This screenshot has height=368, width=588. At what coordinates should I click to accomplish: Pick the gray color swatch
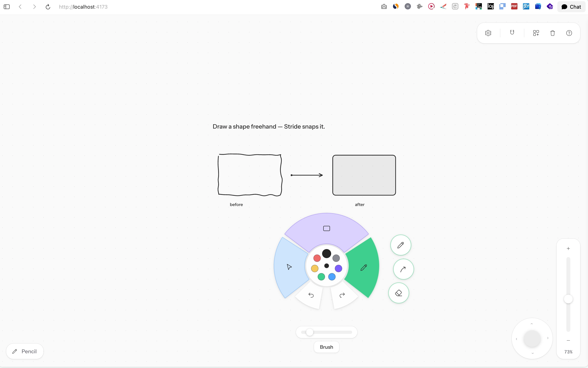(336, 258)
